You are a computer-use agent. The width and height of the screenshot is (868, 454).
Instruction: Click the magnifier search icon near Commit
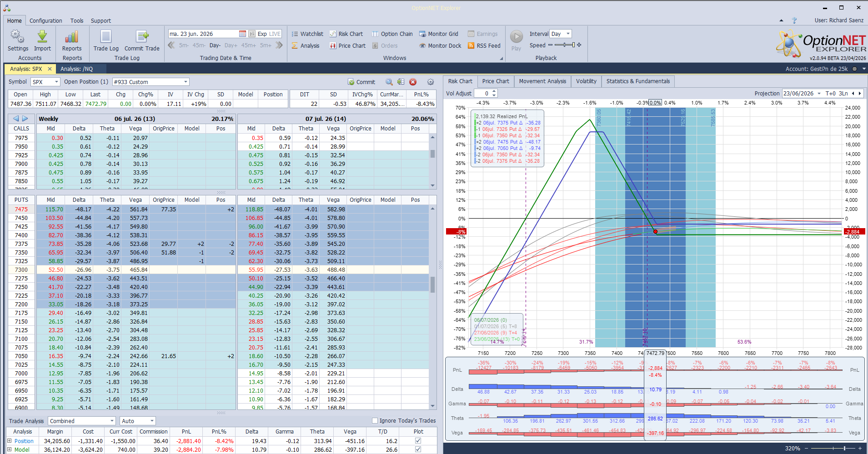click(x=389, y=82)
